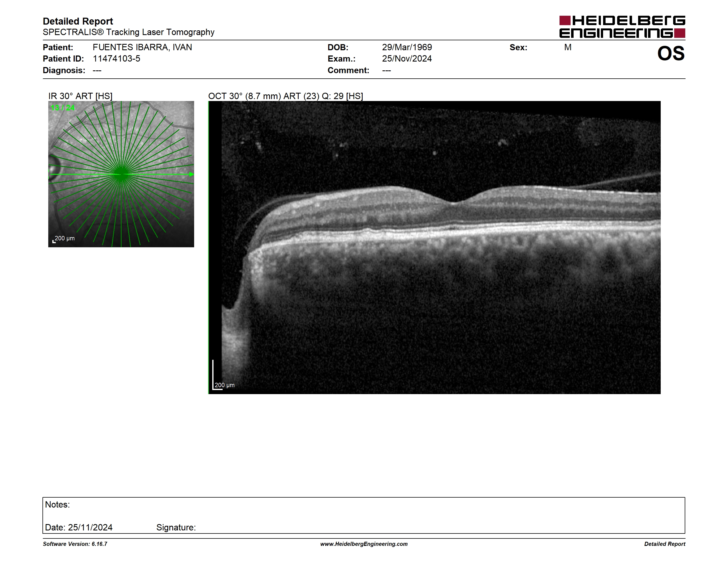Viewport: 728px width, 563px height.
Task: Click 'Software Version: 6.16.7' footer text
Action: pyautogui.click(x=75, y=544)
